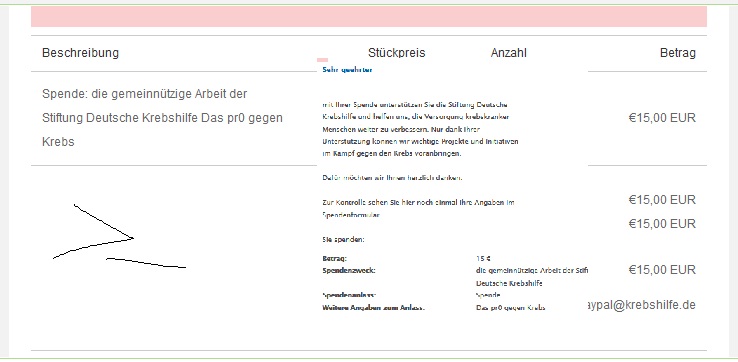Click the short hand-drawn line below arrow
Screen dimensions: 738x362
tap(146, 263)
